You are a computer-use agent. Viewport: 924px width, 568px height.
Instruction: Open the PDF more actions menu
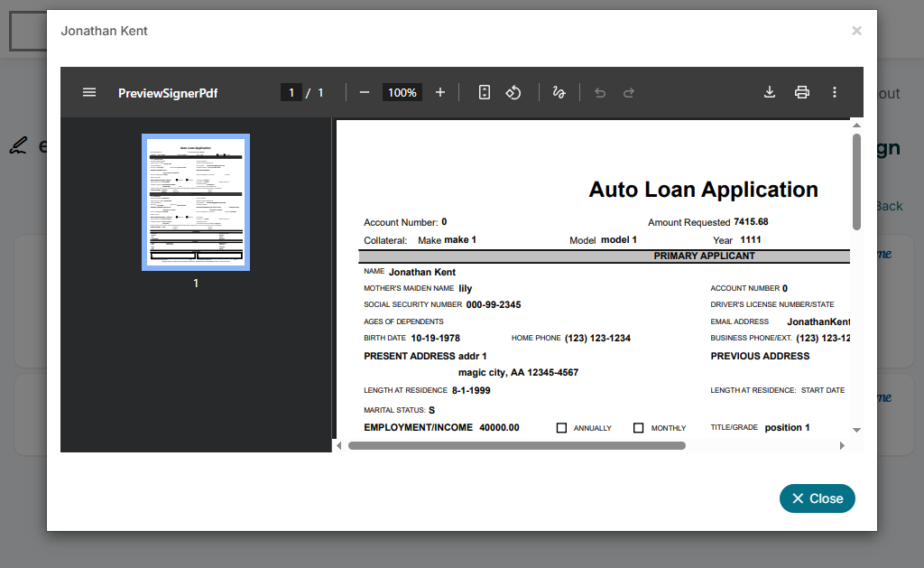click(x=835, y=92)
